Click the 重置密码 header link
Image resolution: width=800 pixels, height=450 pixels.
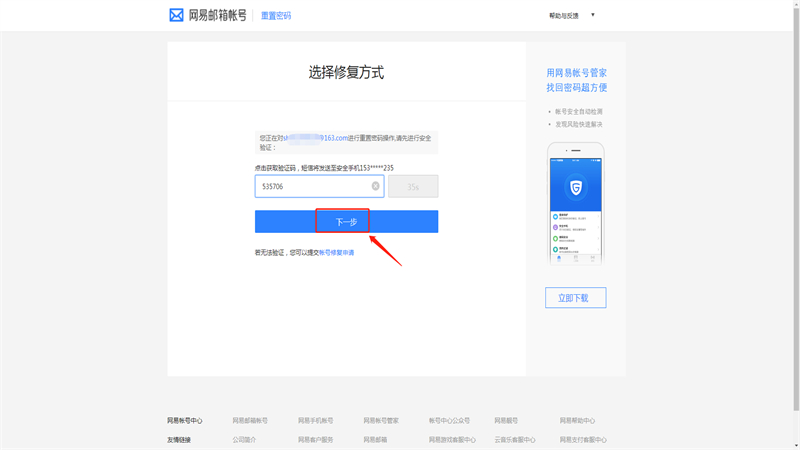coord(276,16)
